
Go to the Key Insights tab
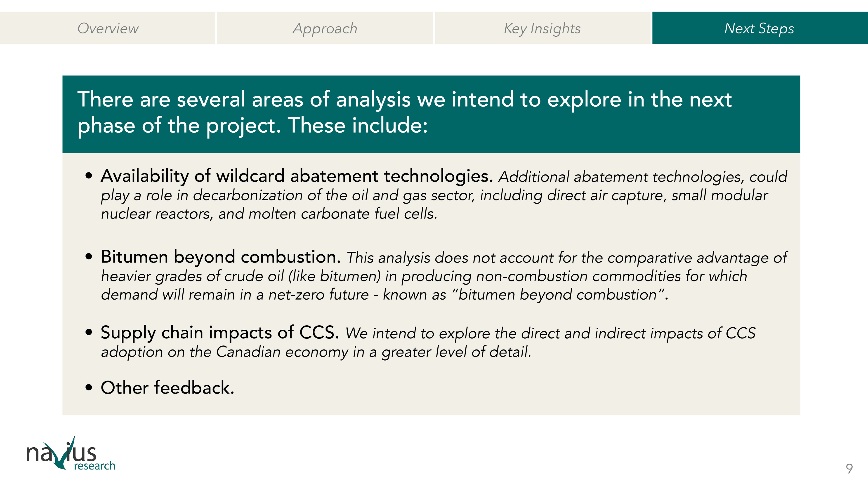(x=542, y=28)
